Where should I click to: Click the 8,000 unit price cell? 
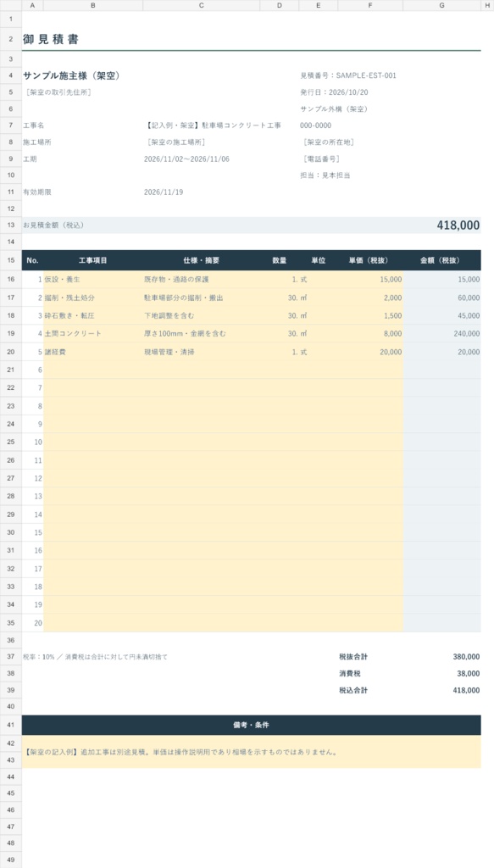point(370,334)
